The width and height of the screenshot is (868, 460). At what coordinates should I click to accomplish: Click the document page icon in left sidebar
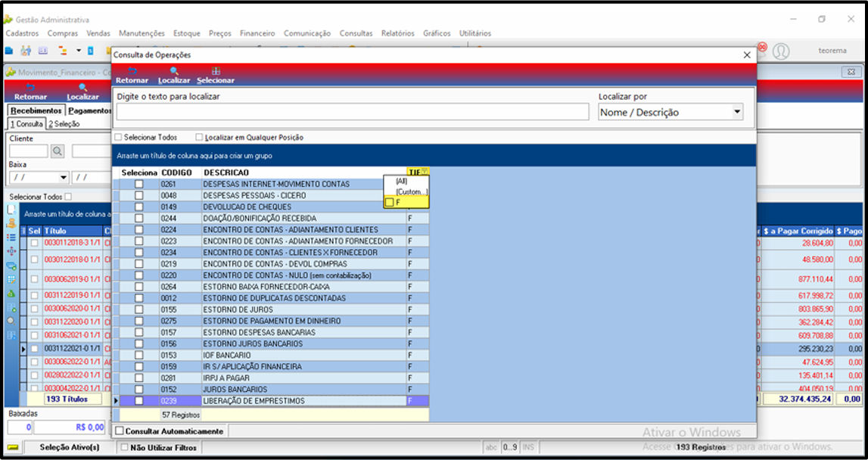pyautogui.click(x=11, y=210)
